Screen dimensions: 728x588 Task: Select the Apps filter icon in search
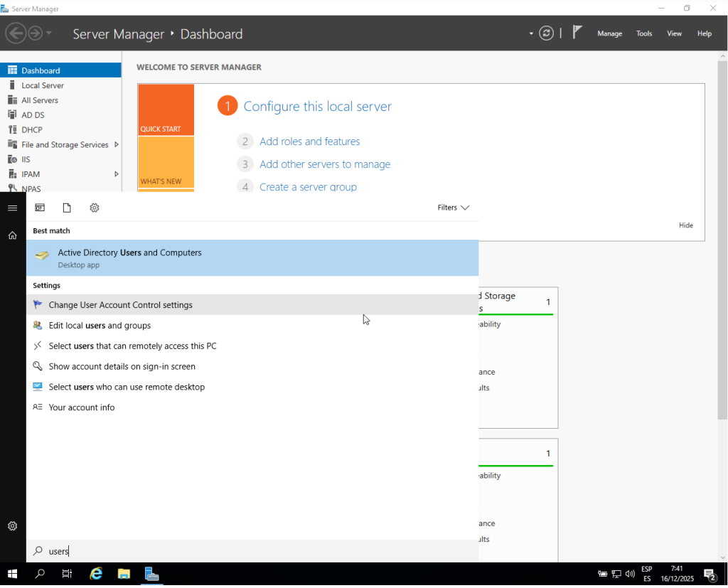tap(41, 208)
